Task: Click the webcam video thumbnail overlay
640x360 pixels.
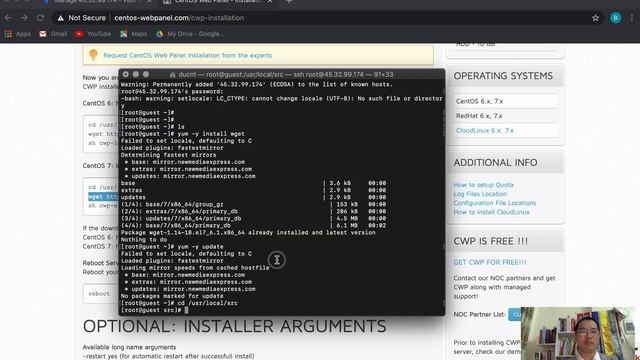Action: [578, 333]
